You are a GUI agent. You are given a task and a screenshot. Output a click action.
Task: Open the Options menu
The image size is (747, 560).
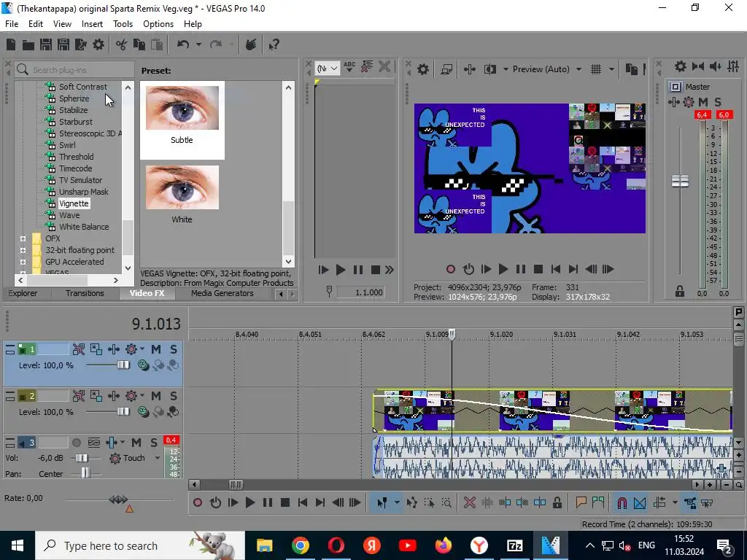(x=158, y=24)
